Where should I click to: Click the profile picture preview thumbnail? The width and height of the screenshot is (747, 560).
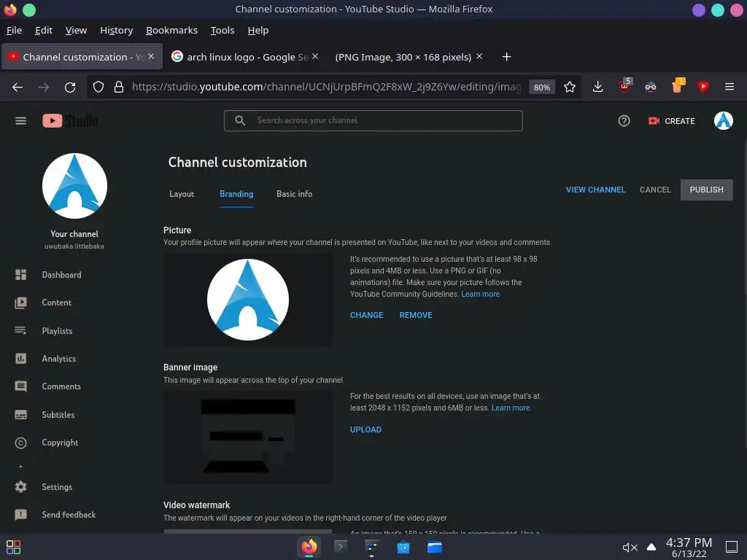pos(248,300)
